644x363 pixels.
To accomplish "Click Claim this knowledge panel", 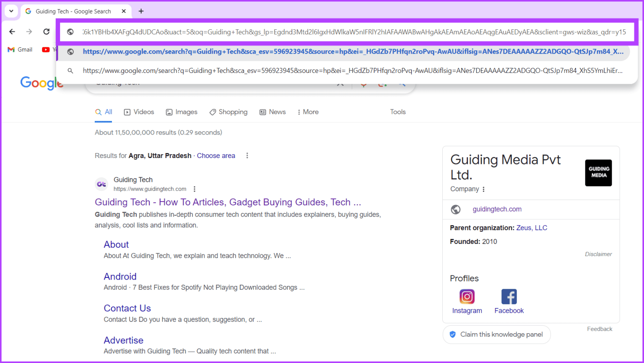I will pyautogui.click(x=496, y=334).
